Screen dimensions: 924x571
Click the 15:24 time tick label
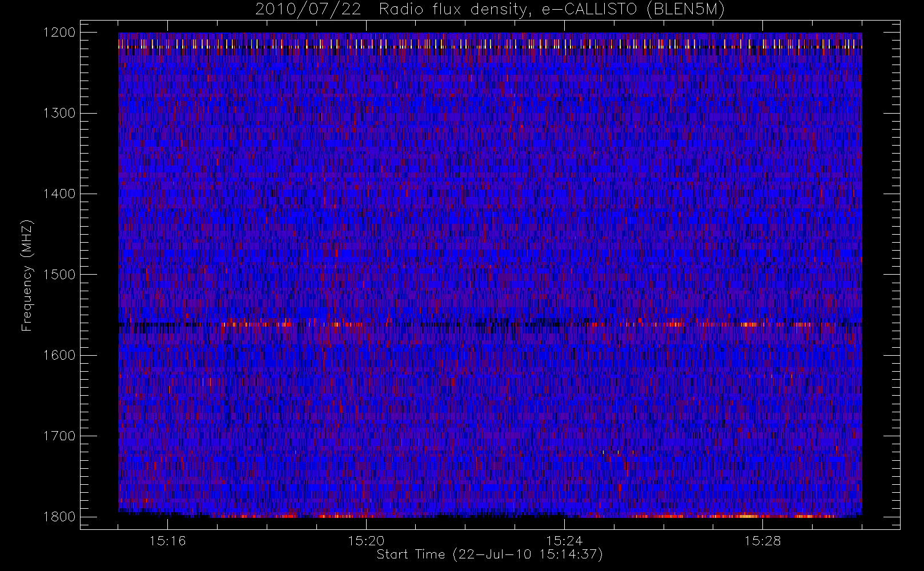tap(564, 541)
